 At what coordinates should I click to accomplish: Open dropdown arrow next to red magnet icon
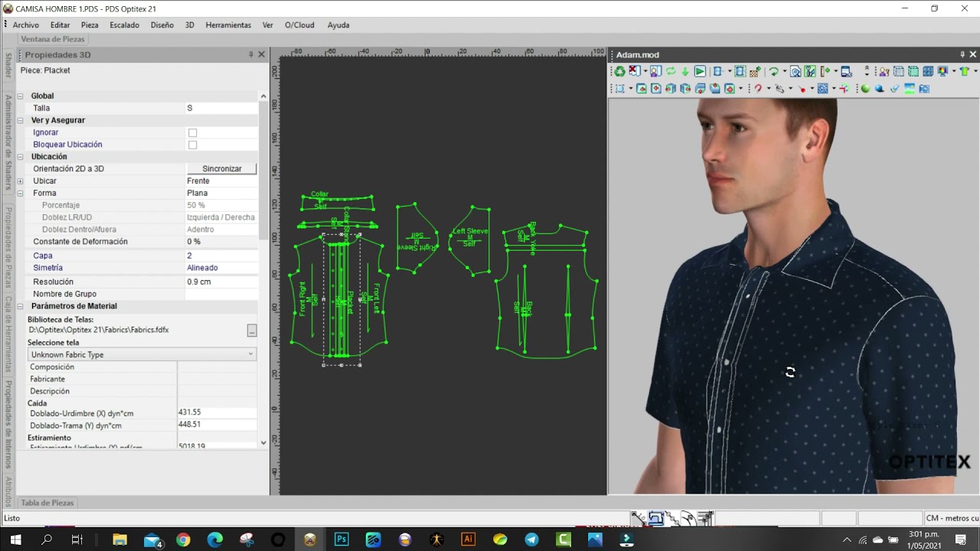click(x=769, y=89)
